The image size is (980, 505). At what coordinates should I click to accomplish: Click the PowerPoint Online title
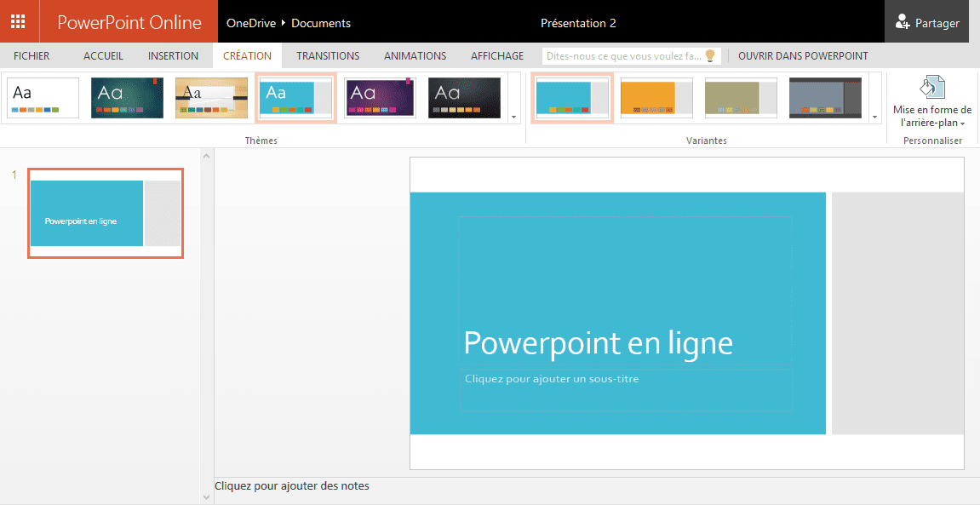129,22
